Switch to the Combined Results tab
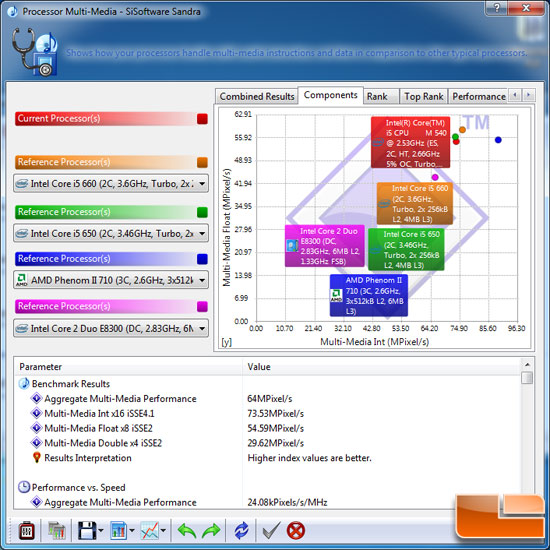Screen dimensions: 550x550 tap(257, 96)
